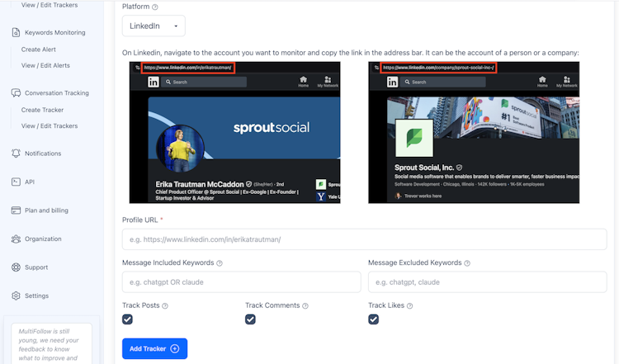Screen dimensions: 619x364
Task: Uncheck the Track Posts checkbox
Action: (127, 319)
